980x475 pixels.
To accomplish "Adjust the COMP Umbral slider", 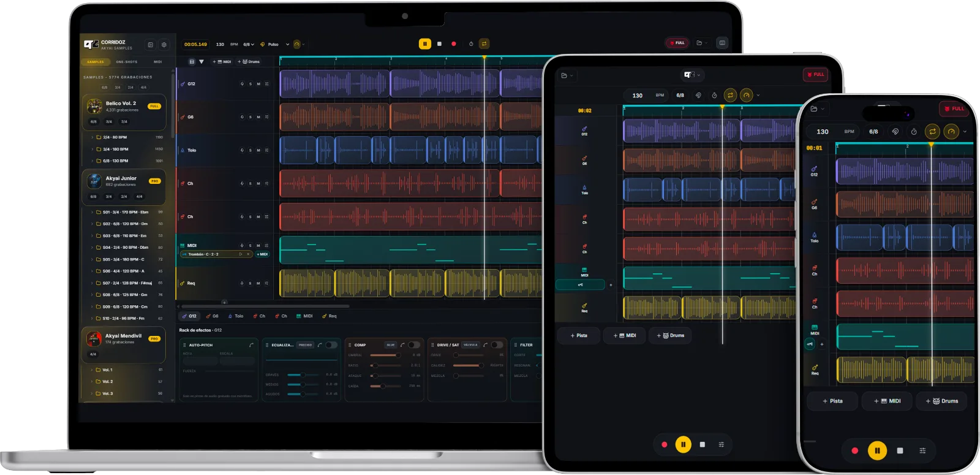I will pyautogui.click(x=385, y=355).
